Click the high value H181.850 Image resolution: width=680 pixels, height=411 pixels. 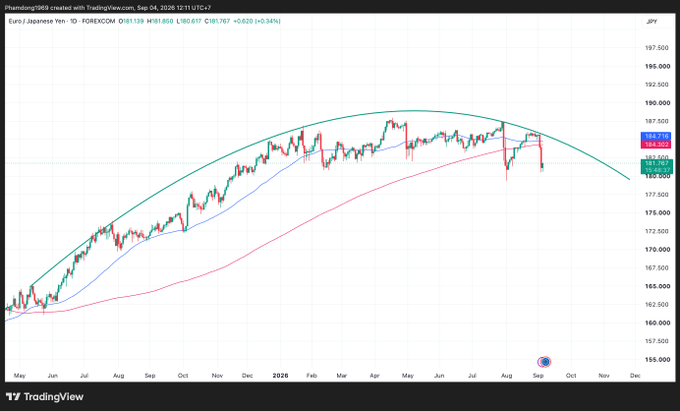click(160, 21)
